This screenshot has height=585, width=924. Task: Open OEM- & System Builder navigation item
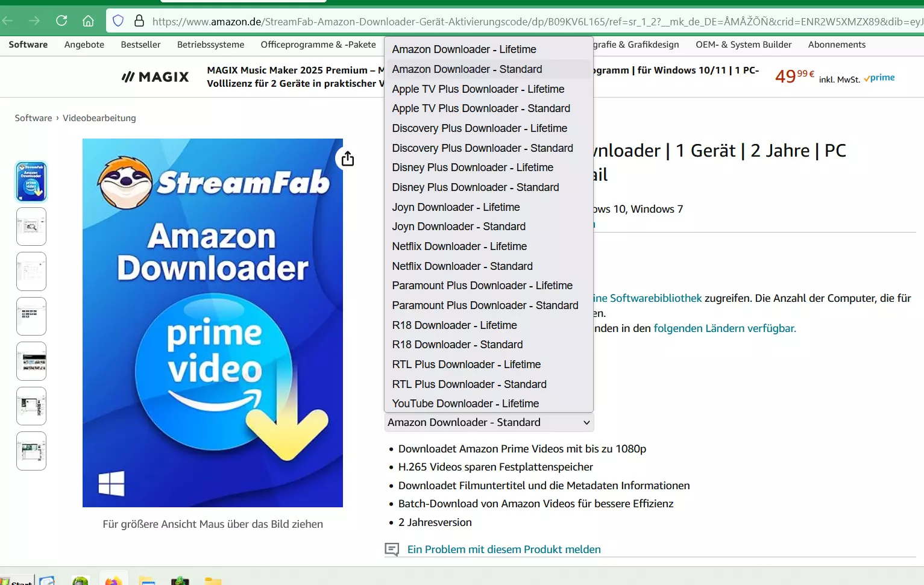[x=744, y=45]
